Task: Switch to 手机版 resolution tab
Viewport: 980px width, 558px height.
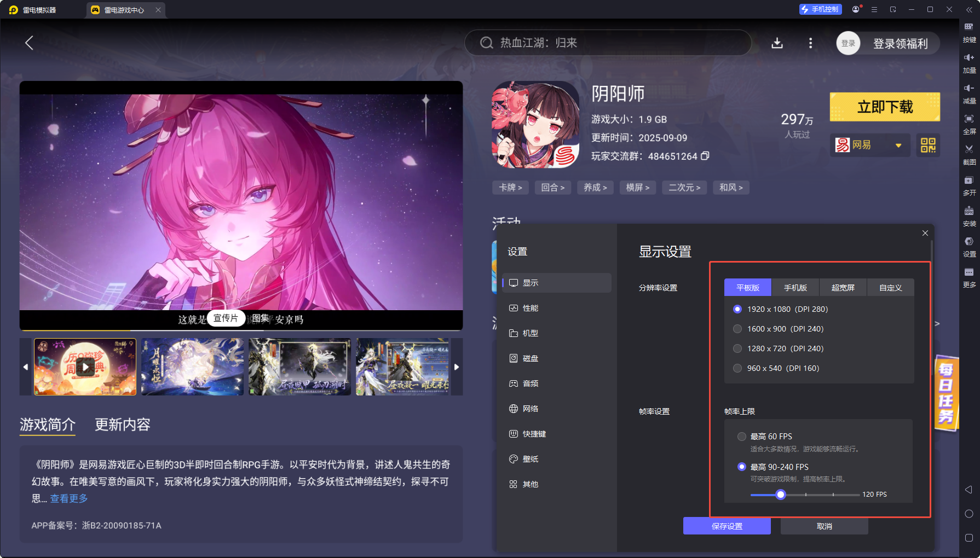Action: [795, 288]
